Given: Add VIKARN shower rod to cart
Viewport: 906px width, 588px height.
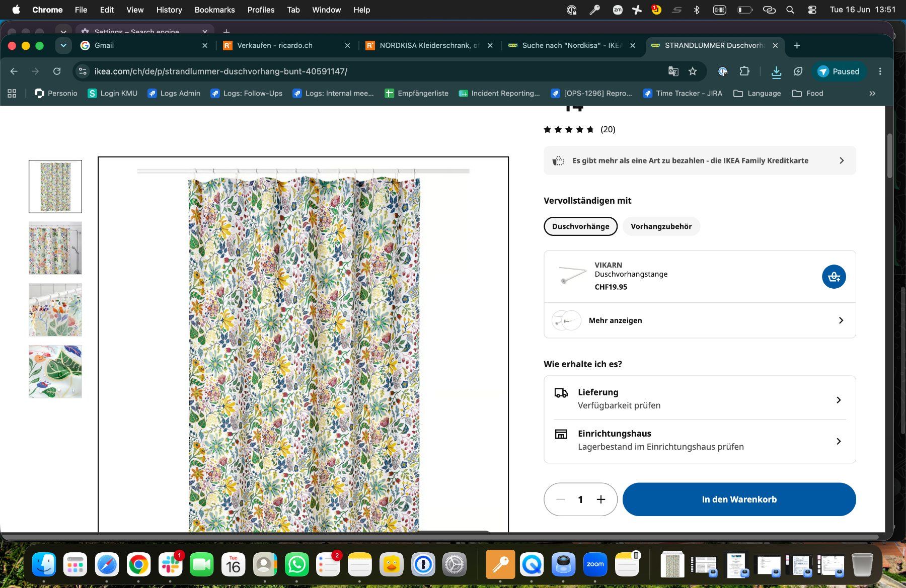Looking at the screenshot, I should pyautogui.click(x=834, y=277).
